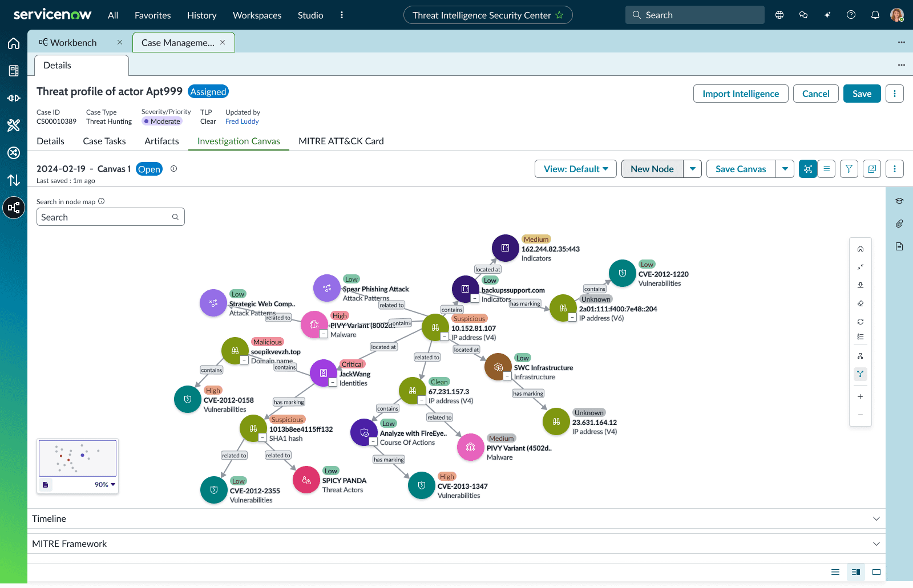
Task: Open the Favorites menu
Action: coord(153,15)
